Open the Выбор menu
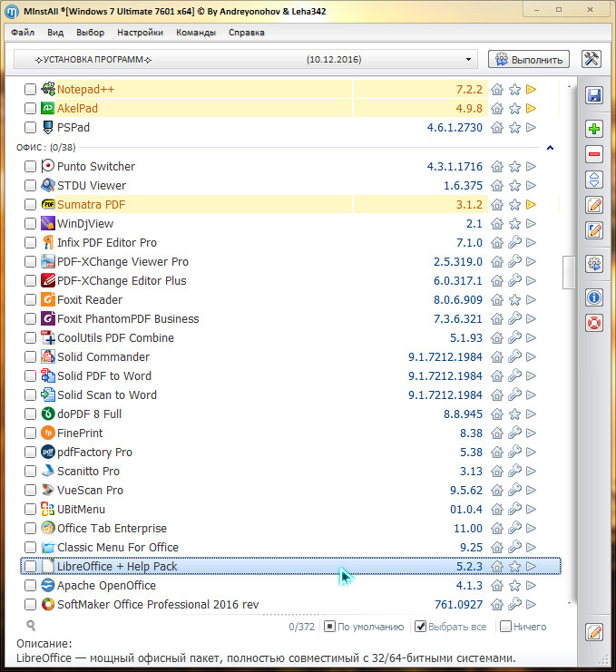Image resolution: width=616 pixels, height=672 pixels. click(90, 32)
